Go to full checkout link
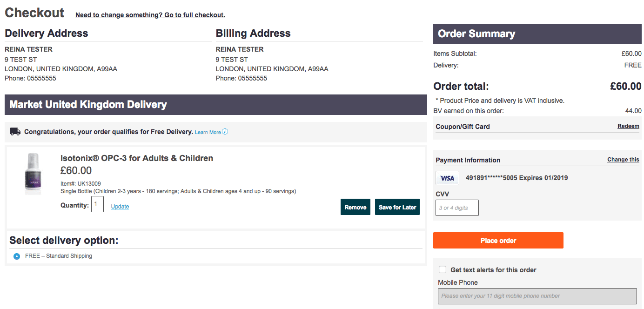This screenshot has height=309, width=644. pos(150,15)
